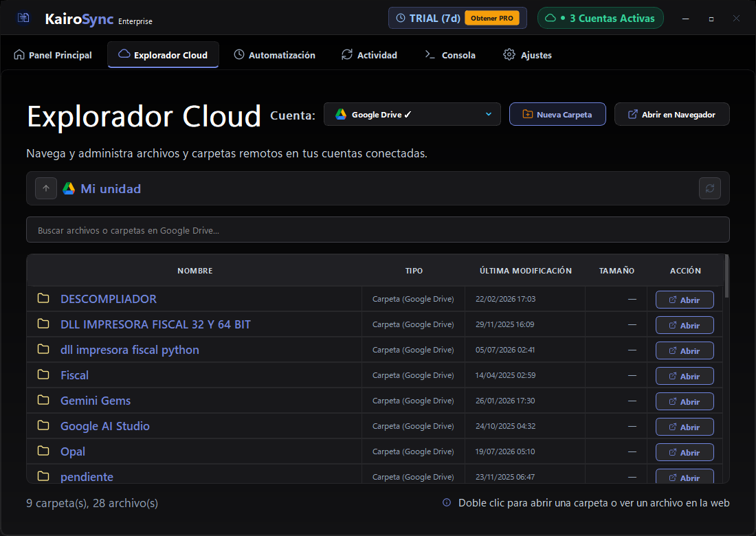
Task: Focus the Buscar archivos o carpetas search field
Action: pos(377,230)
